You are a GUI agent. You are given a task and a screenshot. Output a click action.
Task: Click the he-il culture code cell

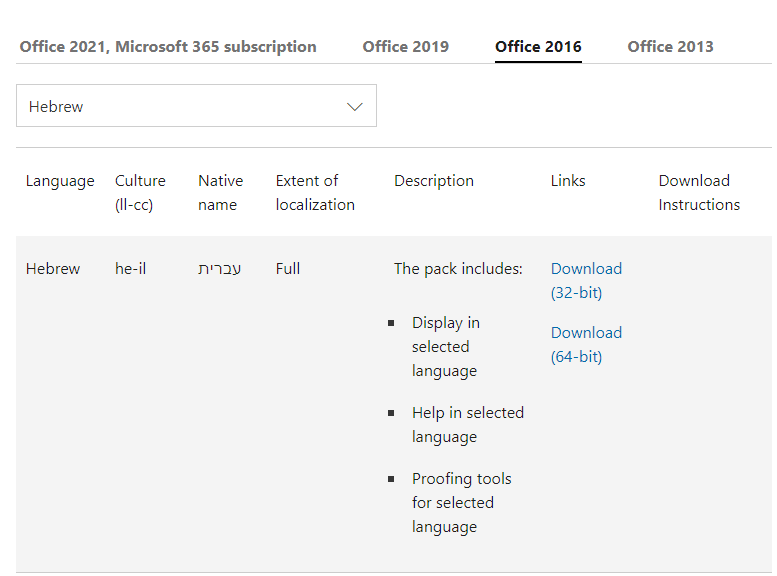[131, 268]
